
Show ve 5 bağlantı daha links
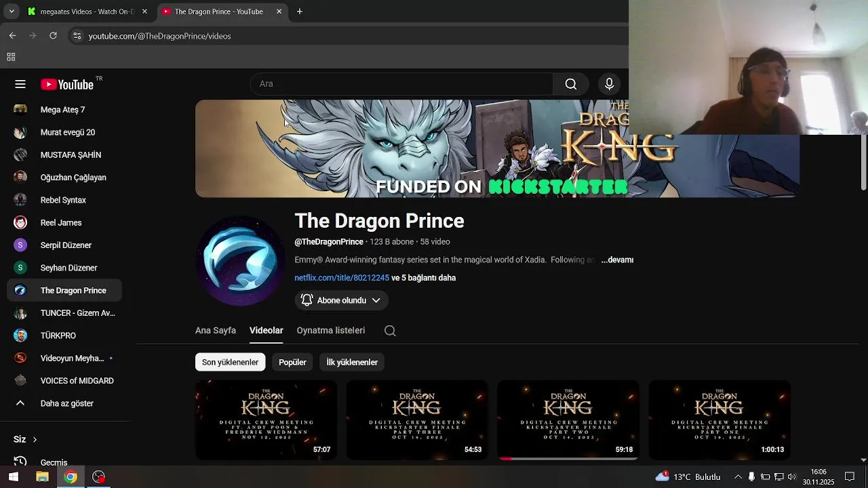point(423,278)
